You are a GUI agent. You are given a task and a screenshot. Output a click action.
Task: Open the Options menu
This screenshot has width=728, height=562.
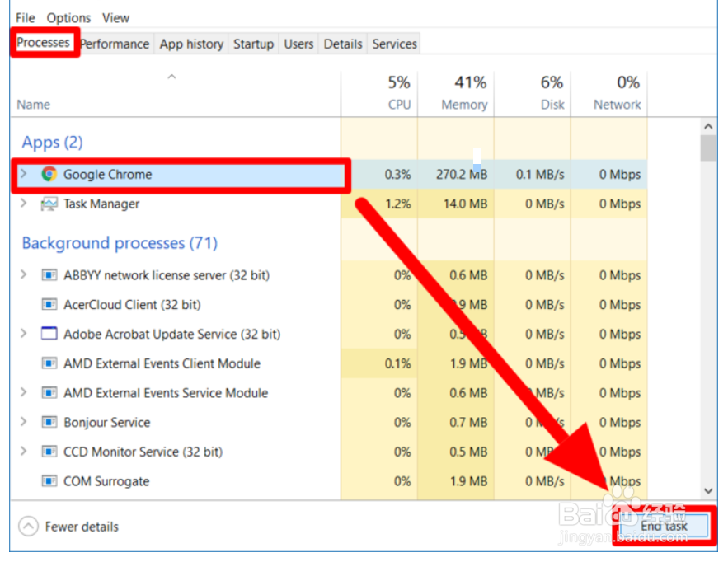click(x=68, y=17)
